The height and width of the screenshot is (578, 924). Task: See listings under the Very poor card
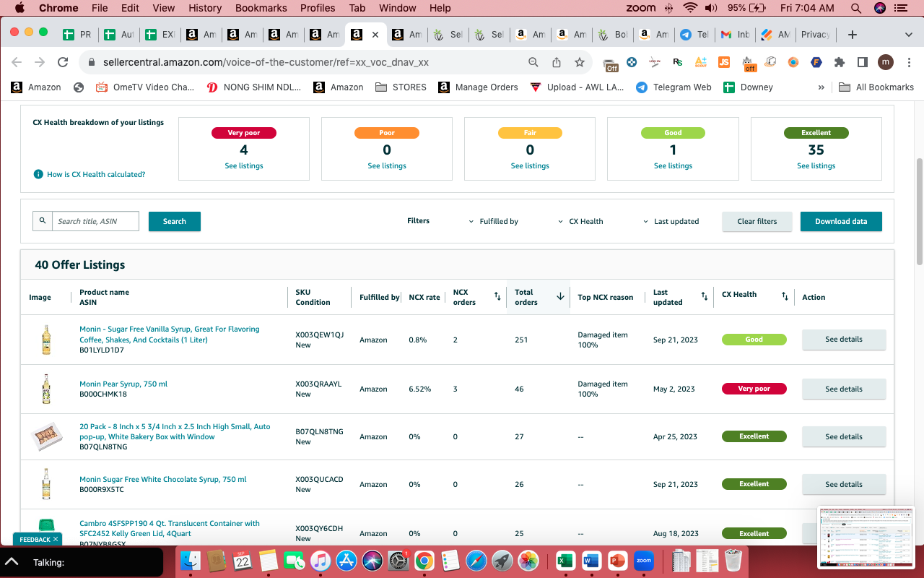[244, 166]
